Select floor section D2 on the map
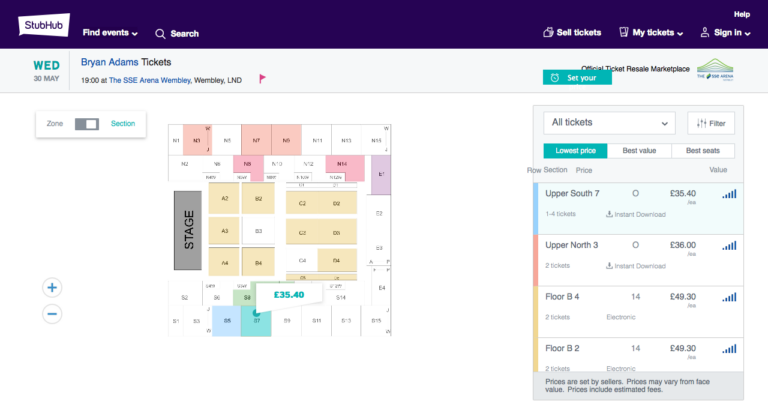Viewport: 768px width, 419px height. 337,203
